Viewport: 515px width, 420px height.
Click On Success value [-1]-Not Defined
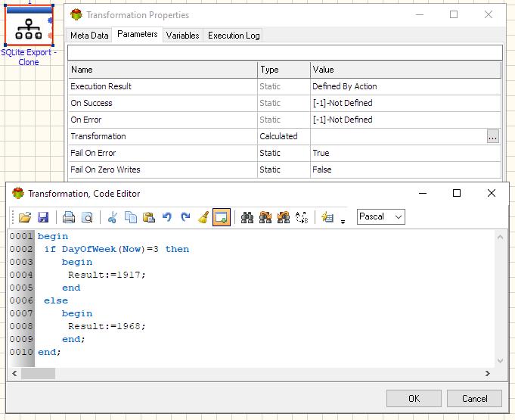(x=343, y=103)
